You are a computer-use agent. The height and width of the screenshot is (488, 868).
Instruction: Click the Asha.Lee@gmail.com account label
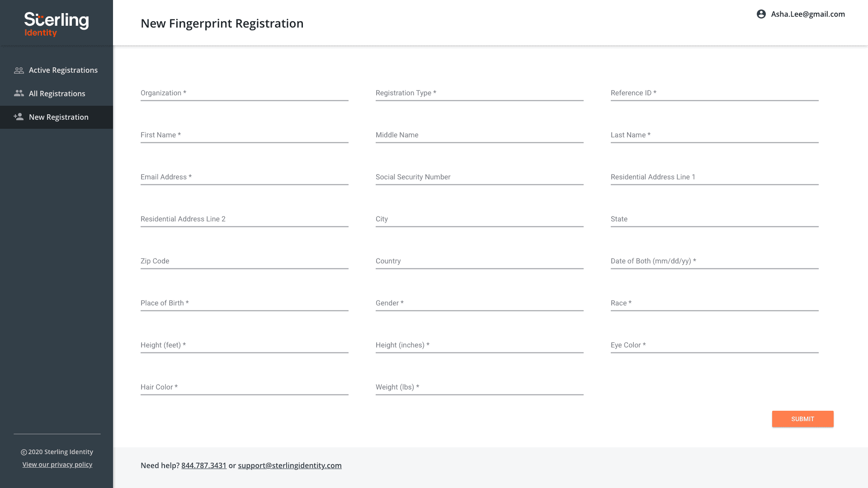(x=808, y=14)
